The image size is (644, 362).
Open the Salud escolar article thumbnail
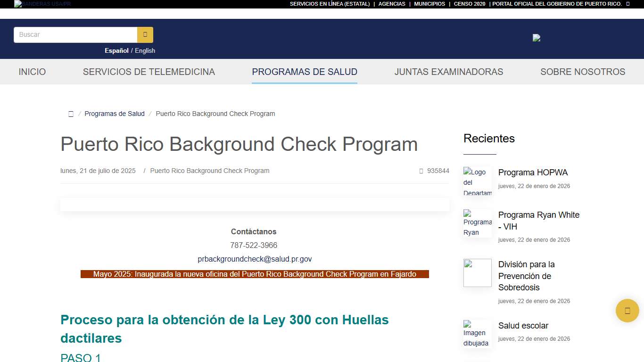click(477, 334)
